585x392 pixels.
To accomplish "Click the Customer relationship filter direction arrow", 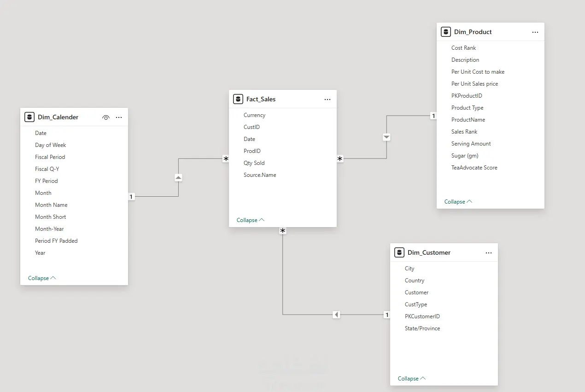I will 336,315.
